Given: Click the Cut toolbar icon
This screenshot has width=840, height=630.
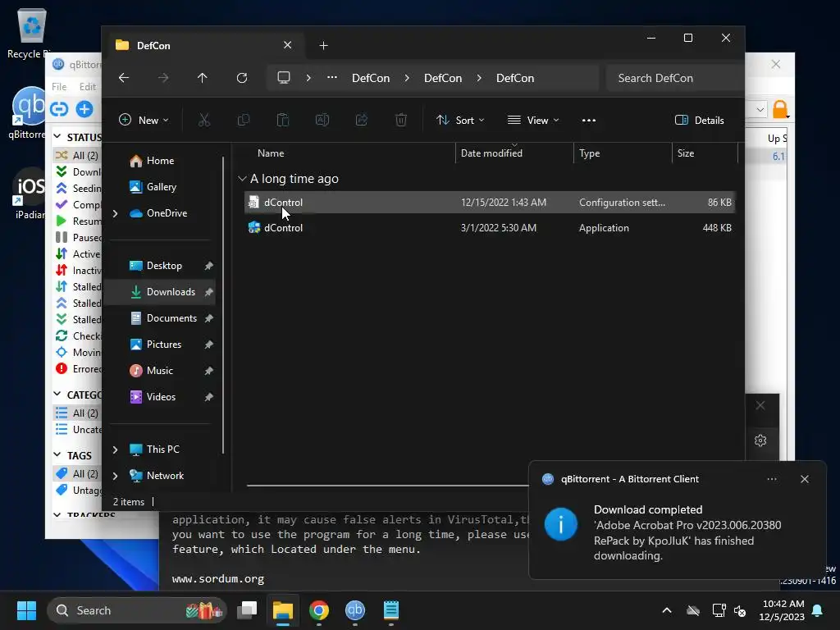Looking at the screenshot, I should pos(204,120).
